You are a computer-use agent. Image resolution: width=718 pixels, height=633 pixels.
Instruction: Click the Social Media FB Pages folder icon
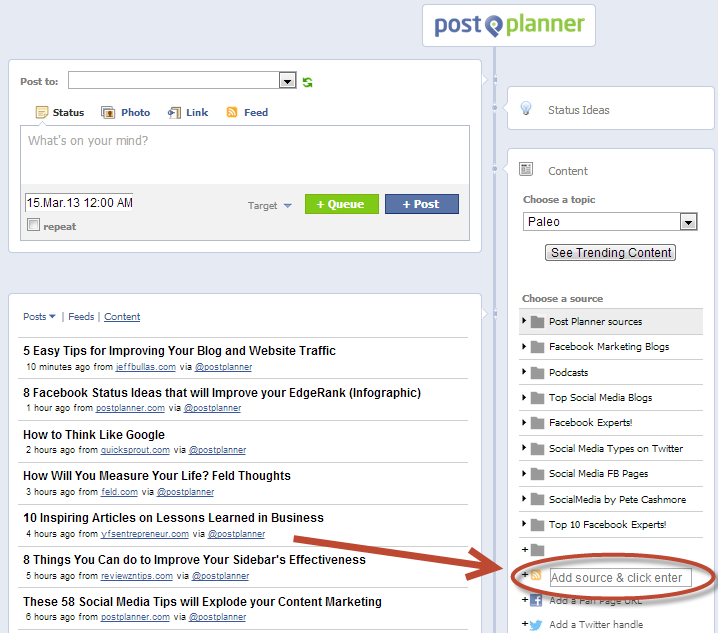(x=537, y=474)
